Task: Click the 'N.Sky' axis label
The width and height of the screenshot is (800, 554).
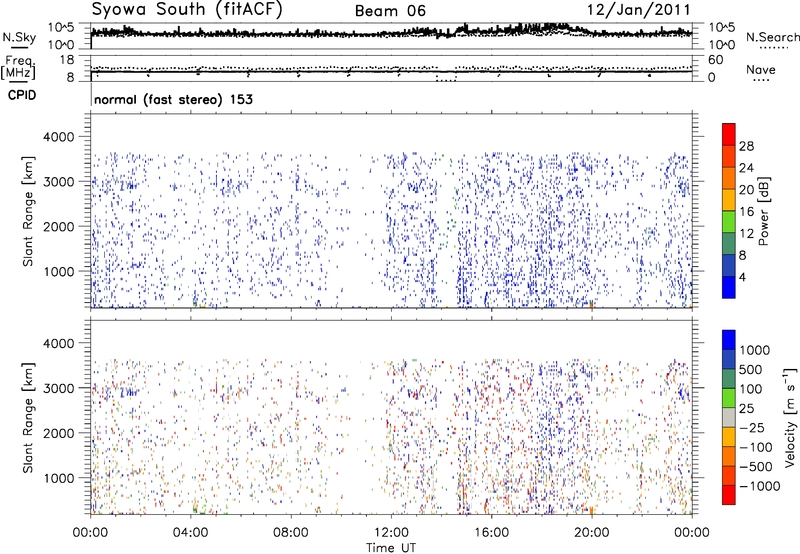Action: 19,37
